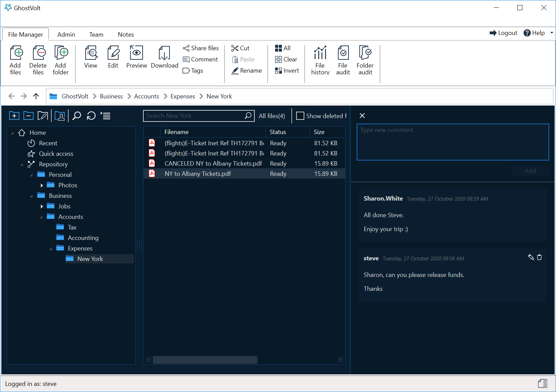Screen dimensions: 556x392
Task: Click the Edit ribbon icon
Action: (x=113, y=53)
